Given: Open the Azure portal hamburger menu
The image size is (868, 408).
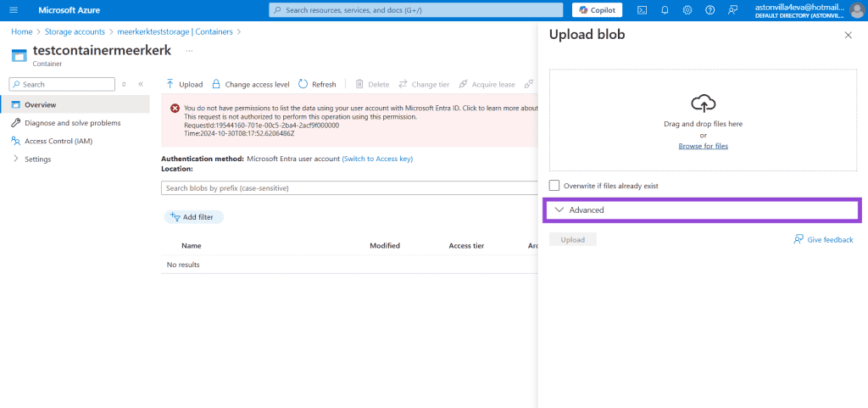Looking at the screenshot, I should point(14,10).
